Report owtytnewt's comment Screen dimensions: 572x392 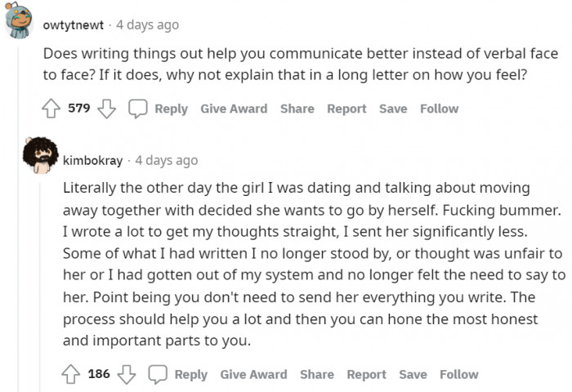click(x=346, y=109)
